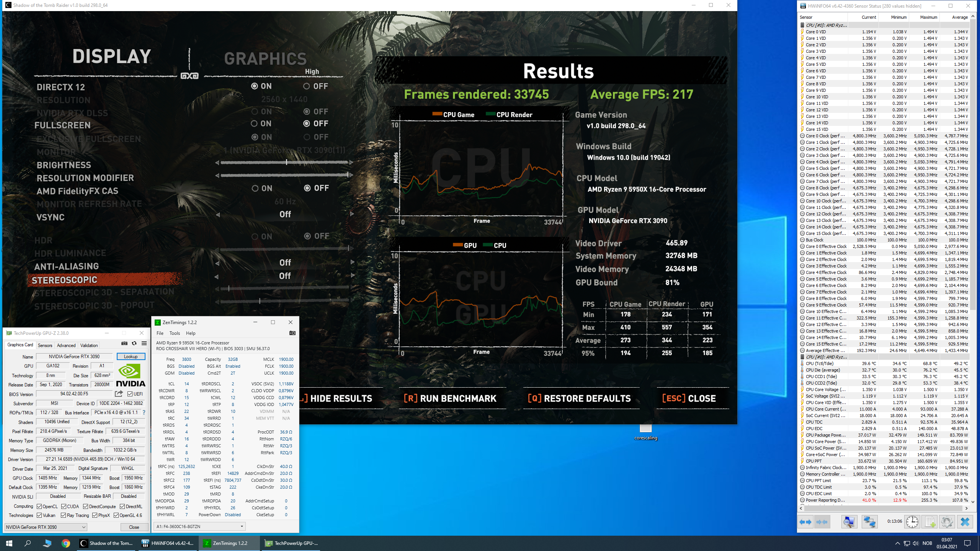The width and height of the screenshot is (980, 551).
Task: Toggle the Ray Tracing checkbox in GPU-Z
Action: tap(64, 515)
